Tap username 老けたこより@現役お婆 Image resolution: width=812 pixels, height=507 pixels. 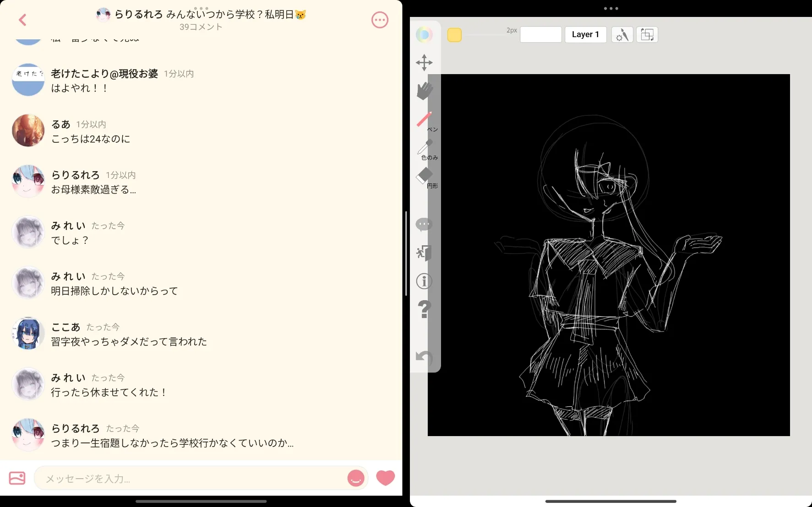[x=104, y=74]
